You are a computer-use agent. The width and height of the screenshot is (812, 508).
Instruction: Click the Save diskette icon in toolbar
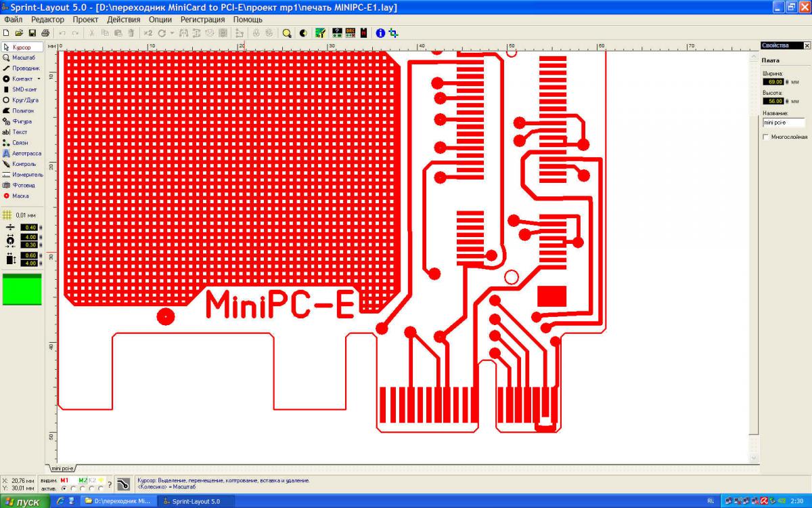click(x=32, y=33)
